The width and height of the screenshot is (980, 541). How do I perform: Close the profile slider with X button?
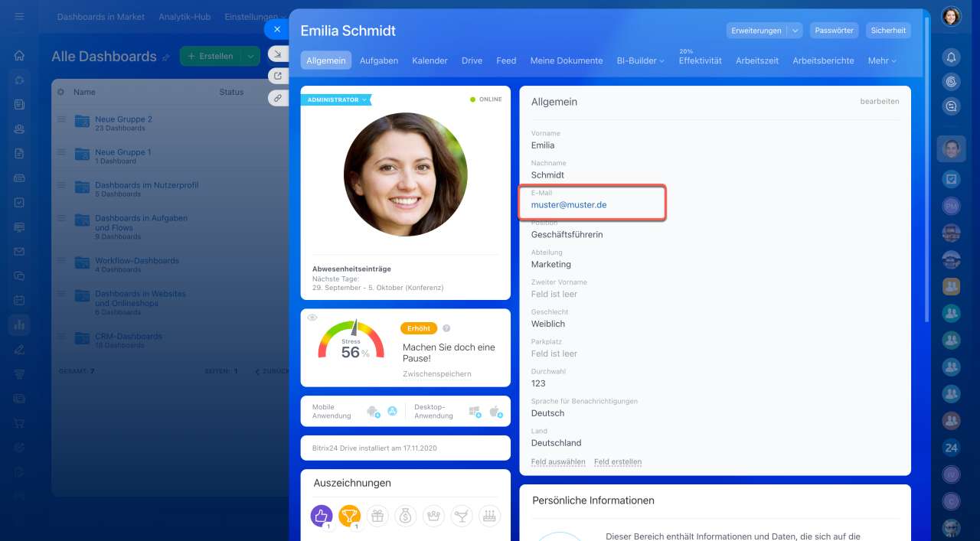[x=276, y=29]
